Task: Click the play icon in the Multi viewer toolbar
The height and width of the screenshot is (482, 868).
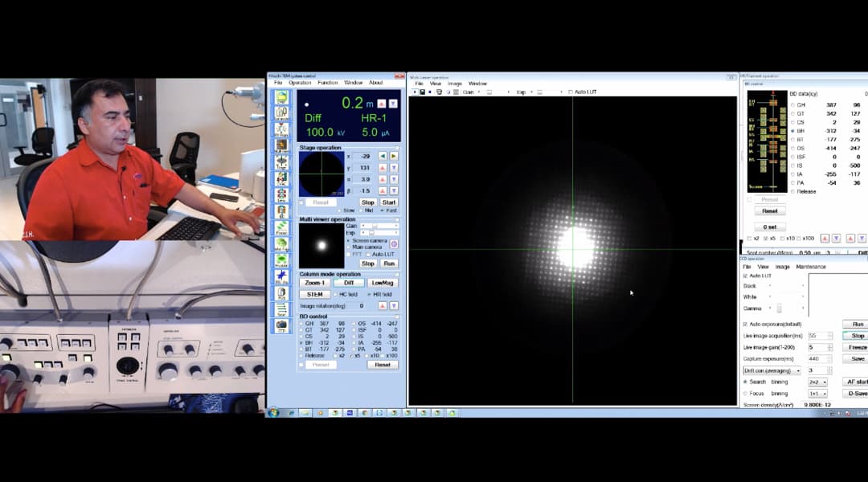Action: (x=415, y=92)
